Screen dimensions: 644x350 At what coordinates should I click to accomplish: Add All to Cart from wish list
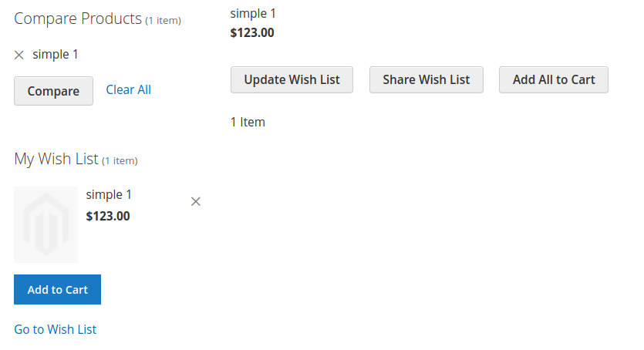click(553, 79)
